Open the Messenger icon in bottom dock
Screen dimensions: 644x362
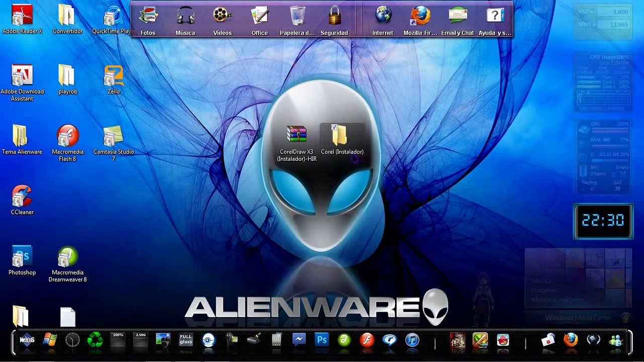tap(299, 340)
